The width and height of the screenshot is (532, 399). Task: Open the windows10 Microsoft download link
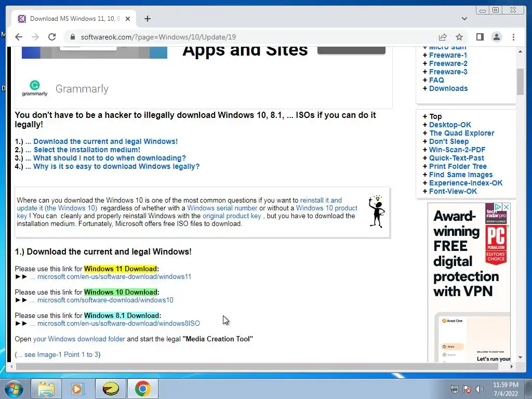click(x=105, y=300)
